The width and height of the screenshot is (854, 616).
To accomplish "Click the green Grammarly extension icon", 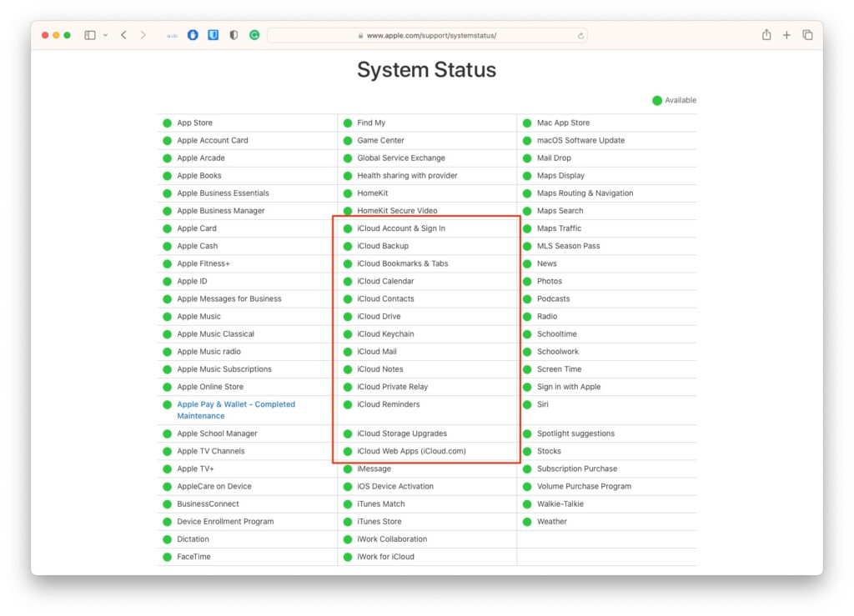I will pos(254,35).
